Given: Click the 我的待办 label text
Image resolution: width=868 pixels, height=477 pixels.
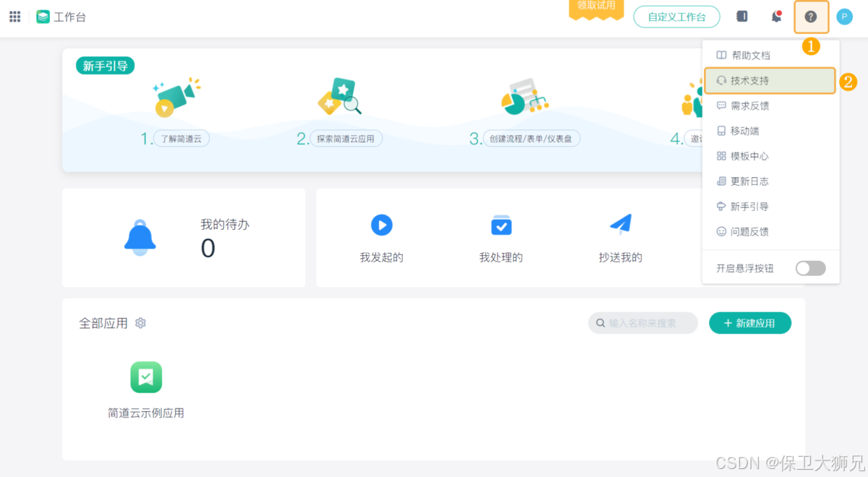Looking at the screenshot, I should coord(225,225).
